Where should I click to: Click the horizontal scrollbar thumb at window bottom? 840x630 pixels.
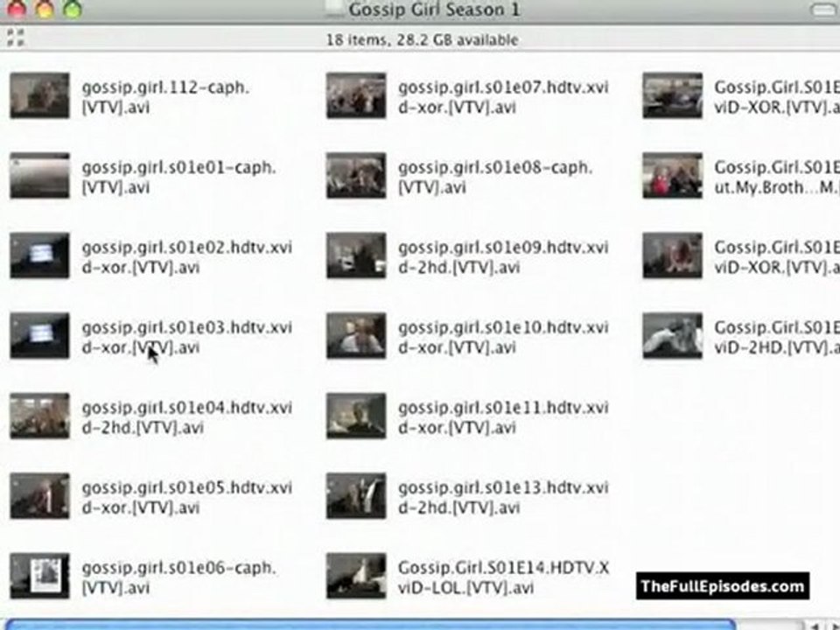click(x=372, y=625)
